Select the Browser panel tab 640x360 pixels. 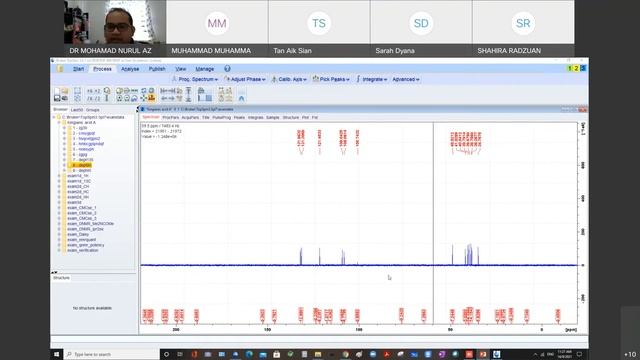(60, 109)
